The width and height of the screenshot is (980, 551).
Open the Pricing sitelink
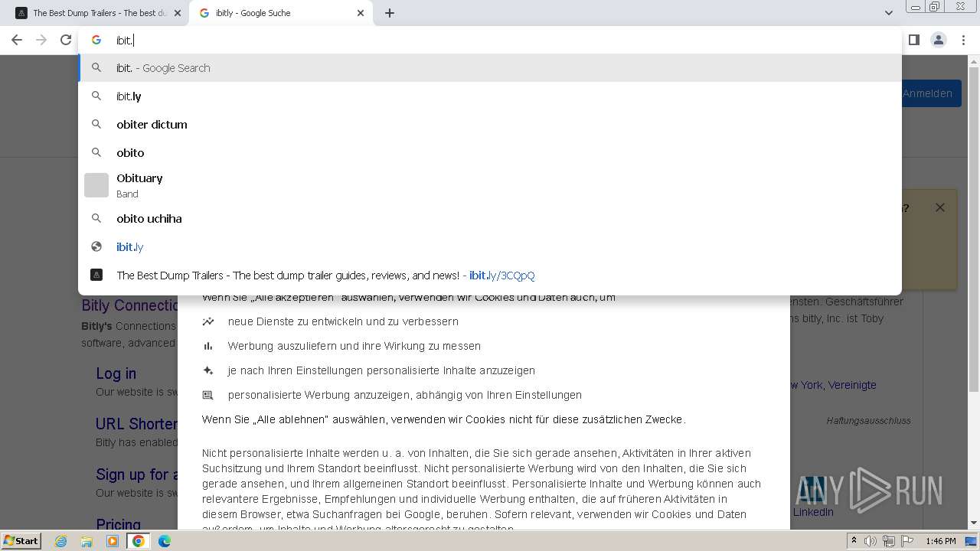pyautogui.click(x=118, y=525)
